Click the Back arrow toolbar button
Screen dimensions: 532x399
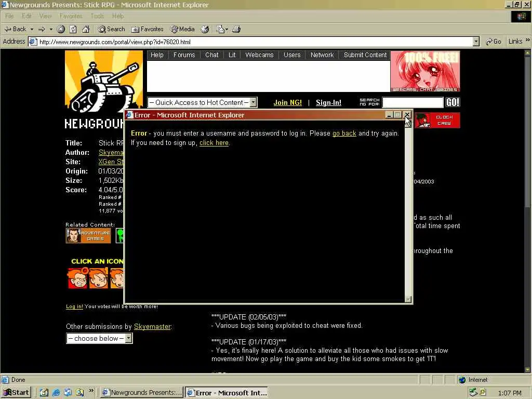click(15, 29)
